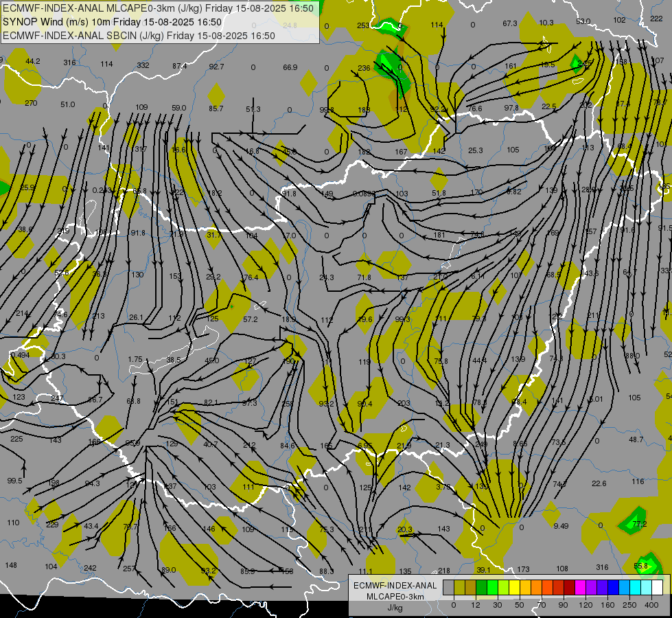The width and height of the screenshot is (672, 618).
Task: Click the map value 99.5
Action: click(14, 481)
